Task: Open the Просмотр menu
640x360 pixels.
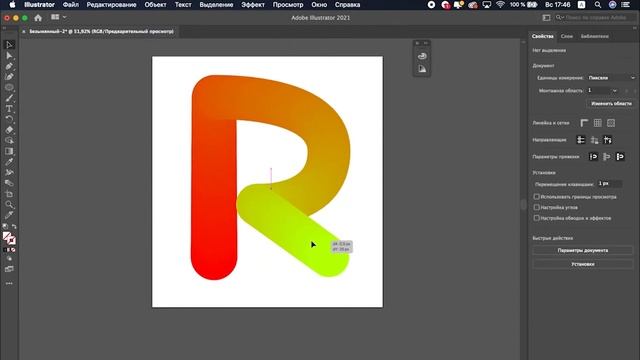Action: [x=288, y=5]
